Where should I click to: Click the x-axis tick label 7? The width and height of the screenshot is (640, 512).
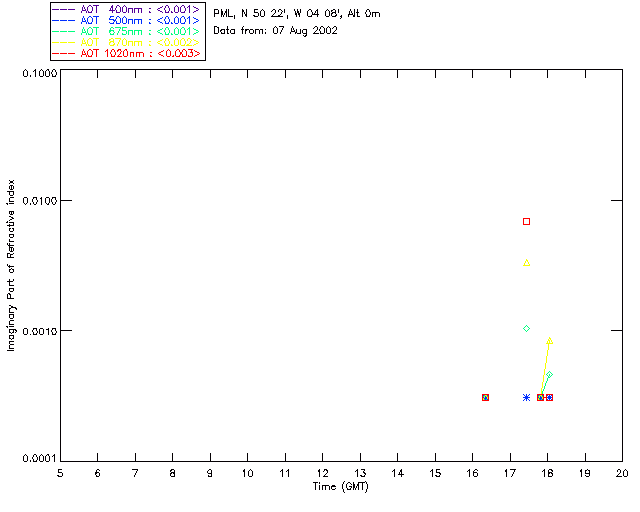coord(135,473)
